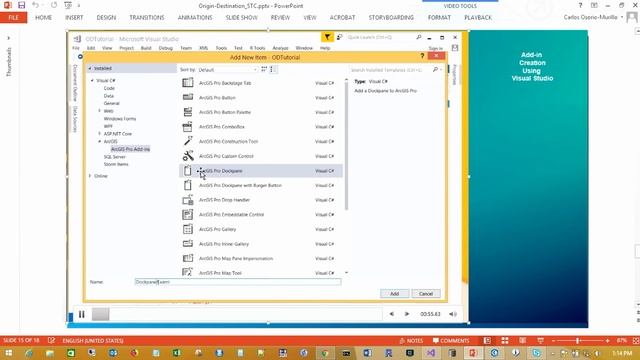The width and height of the screenshot is (640, 360).
Task: Select ArcGIS Pro Add-ins tree item
Action: (130, 149)
